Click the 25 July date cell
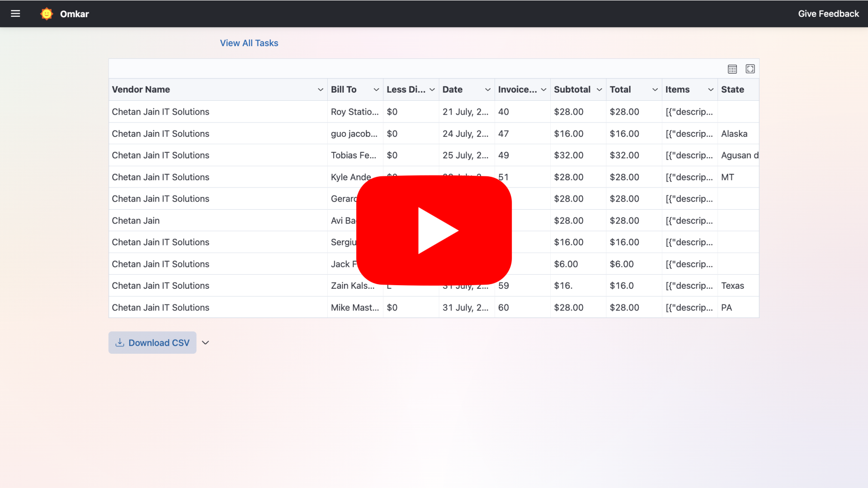The width and height of the screenshot is (868, 488). click(467, 155)
